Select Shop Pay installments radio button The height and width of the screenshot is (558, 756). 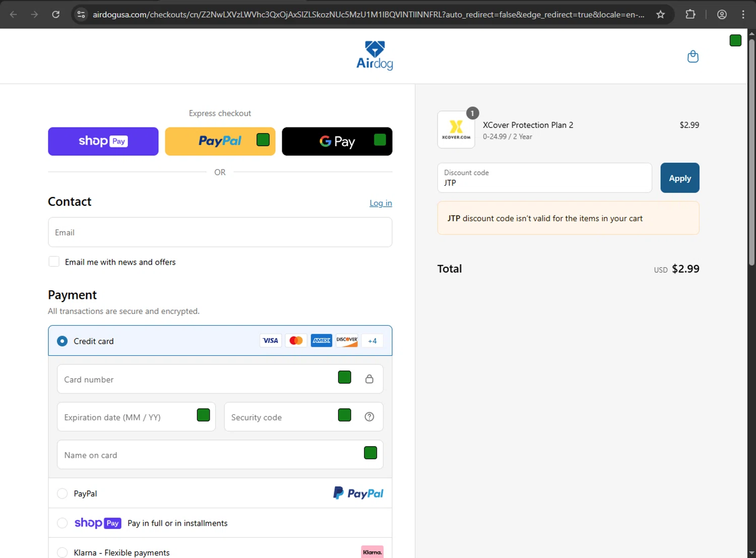point(62,523)
